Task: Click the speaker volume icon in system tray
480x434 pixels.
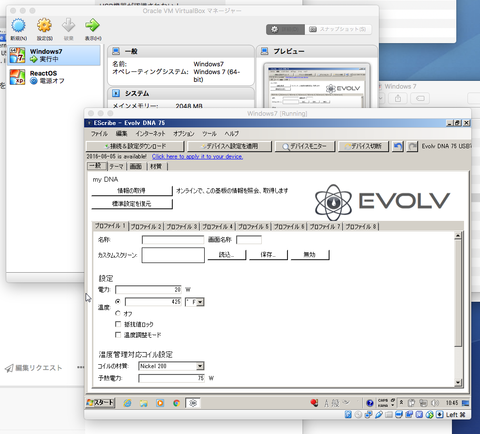Action: click(435, 403)
